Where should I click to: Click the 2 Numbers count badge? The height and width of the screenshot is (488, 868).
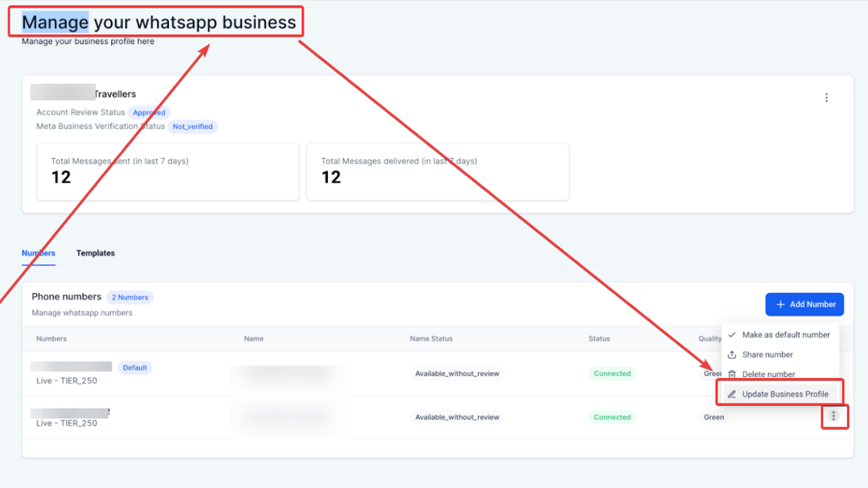coord(130,297)
